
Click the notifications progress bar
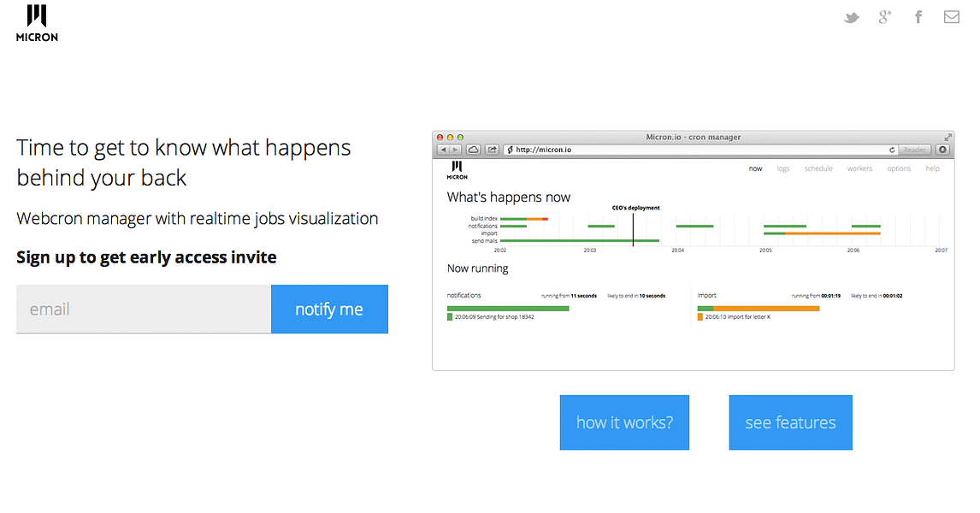click(508, 309)
